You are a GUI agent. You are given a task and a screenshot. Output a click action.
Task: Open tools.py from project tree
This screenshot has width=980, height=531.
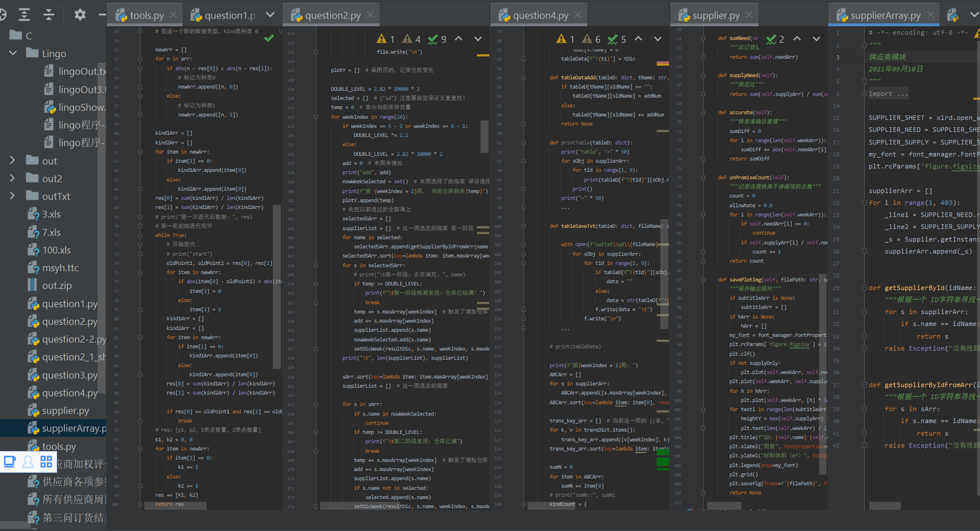pyautogui.click(x=53, y=446)
